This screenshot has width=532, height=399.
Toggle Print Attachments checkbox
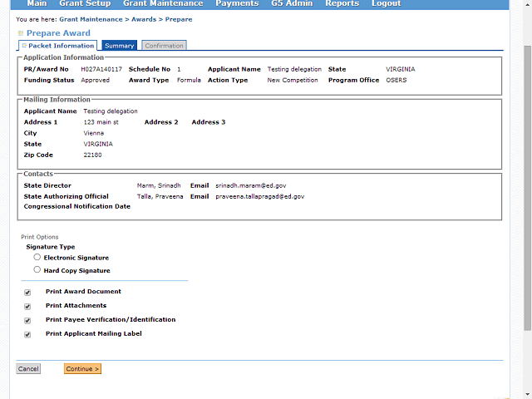pos(27,306)
